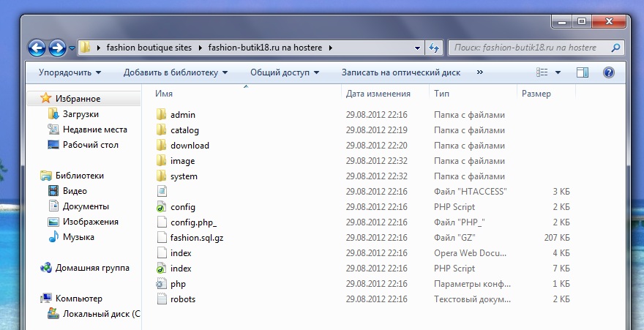Click the change view icon
The image size is (644, 330).
click(x=542, y=72)
